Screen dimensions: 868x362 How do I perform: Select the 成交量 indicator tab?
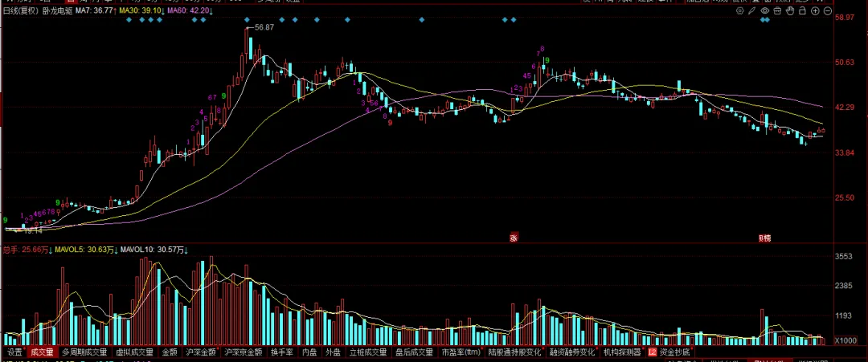click(x=42, y=352)
